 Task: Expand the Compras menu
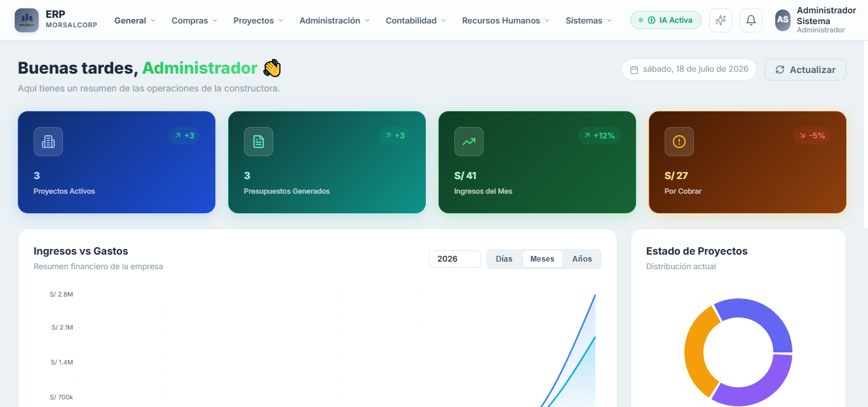click(x=194, y=20)
